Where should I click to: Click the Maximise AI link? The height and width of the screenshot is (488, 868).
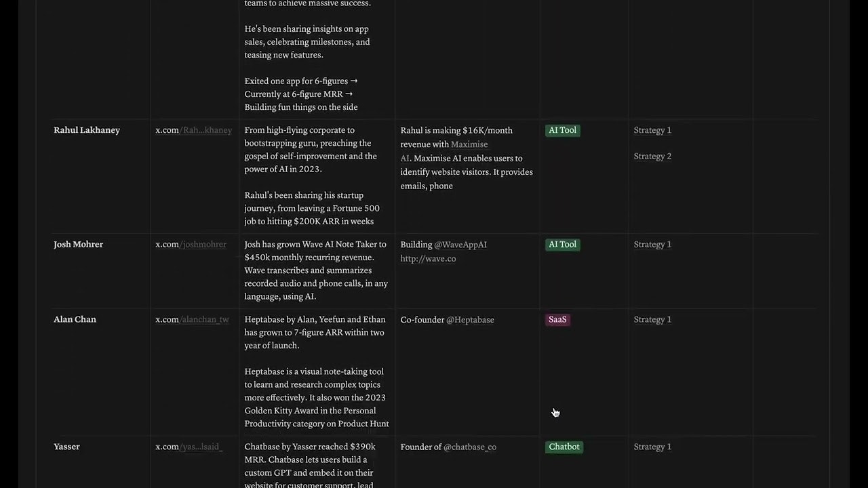[x=444, y=151]
